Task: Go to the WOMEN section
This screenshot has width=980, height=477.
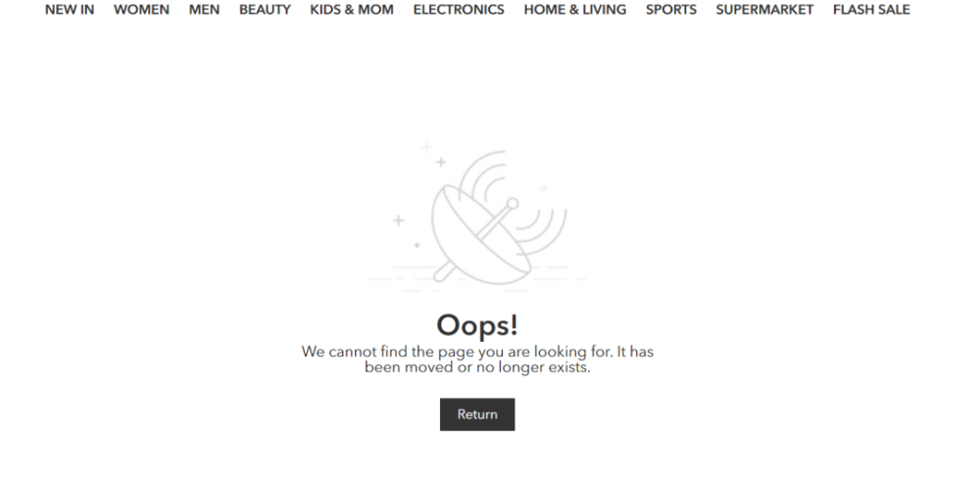Action: tap(141, 10)
